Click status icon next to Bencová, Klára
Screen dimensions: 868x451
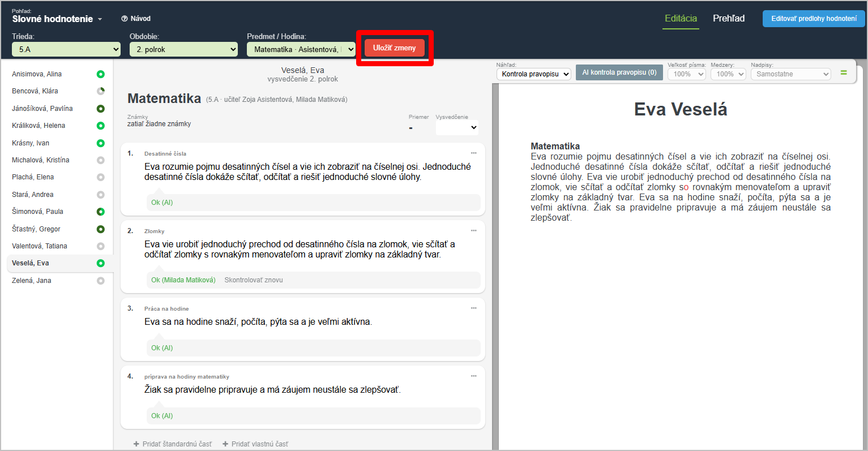(101, 91)
